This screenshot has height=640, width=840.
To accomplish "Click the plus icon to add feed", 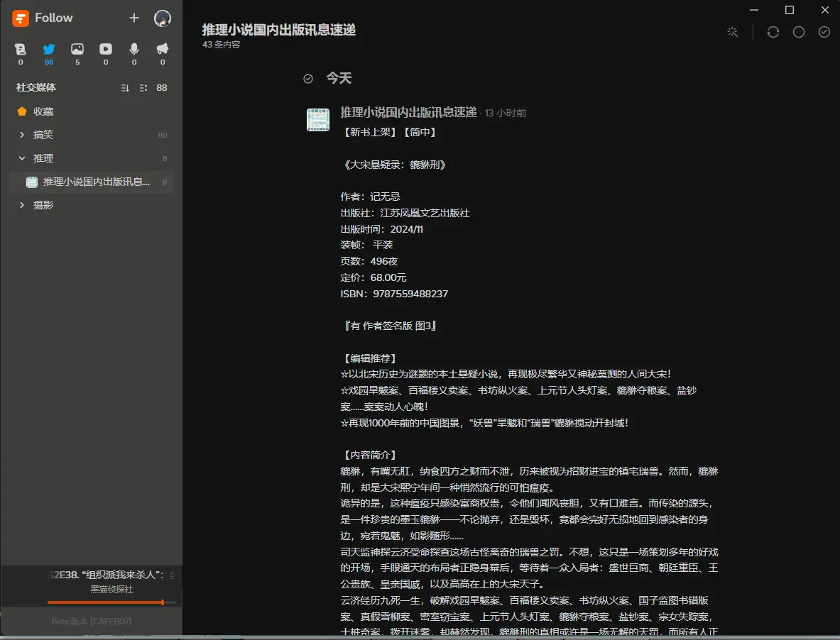I will (134, 18).
